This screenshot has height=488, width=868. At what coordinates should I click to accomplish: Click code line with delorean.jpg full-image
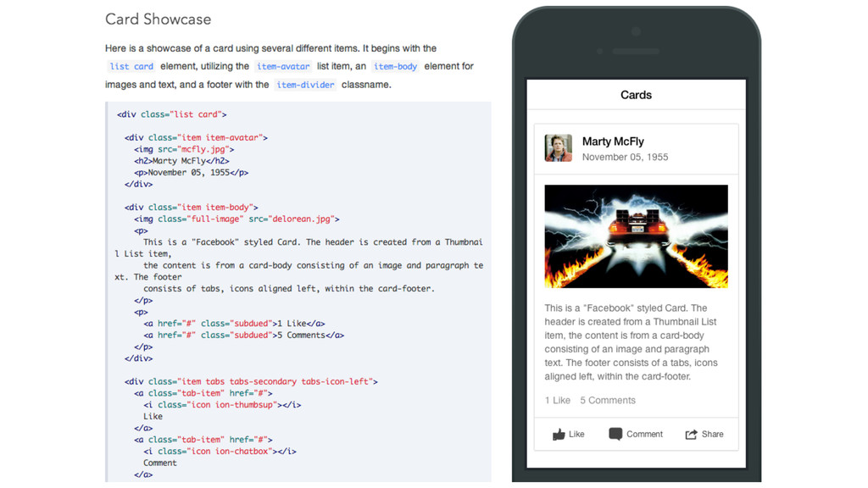(236, 219)
